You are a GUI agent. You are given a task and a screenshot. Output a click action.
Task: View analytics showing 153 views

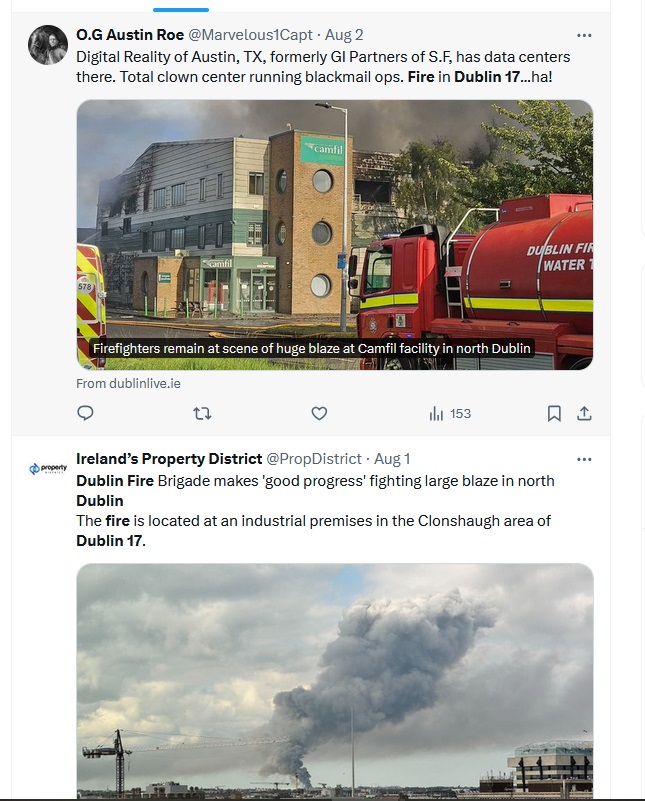click(x=450, y=413)
